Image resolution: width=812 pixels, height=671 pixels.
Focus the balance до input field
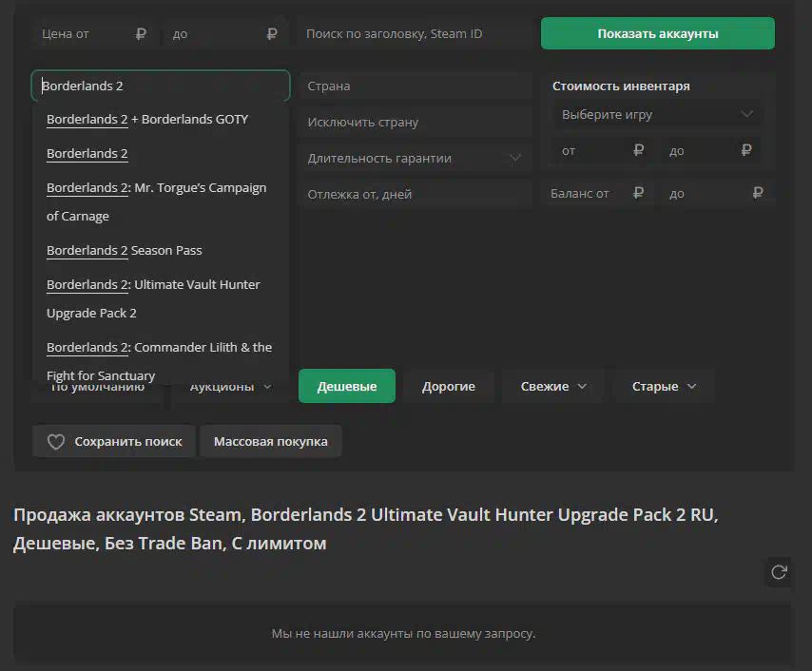(x=718, y=194)
